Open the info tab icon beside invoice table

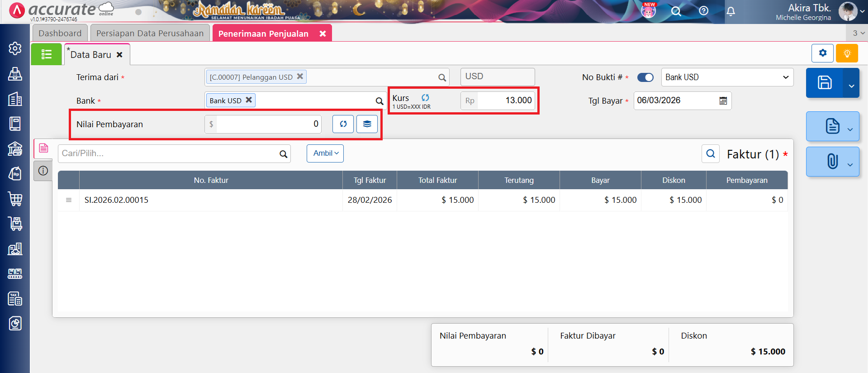coord(43,171)
